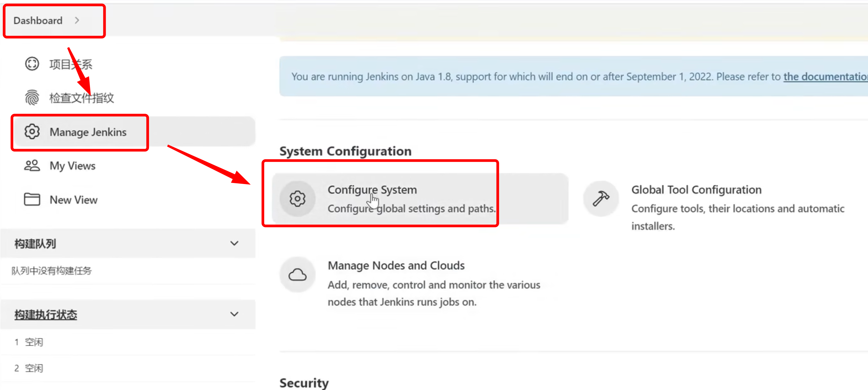Click the New View folder icon
868x390 pixels.
pos(32,200)
